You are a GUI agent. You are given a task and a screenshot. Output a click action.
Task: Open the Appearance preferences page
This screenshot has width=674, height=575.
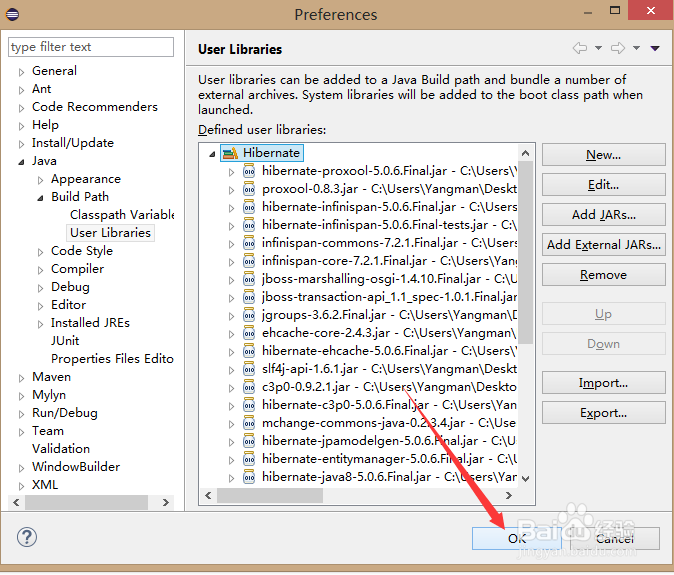(86, 179)
